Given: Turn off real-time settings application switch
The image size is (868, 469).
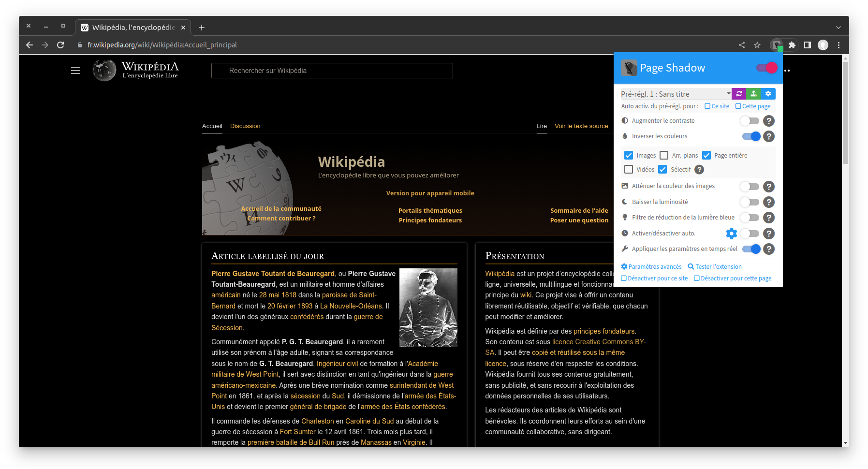Looking at the screenshot, I should pos(751,249).
